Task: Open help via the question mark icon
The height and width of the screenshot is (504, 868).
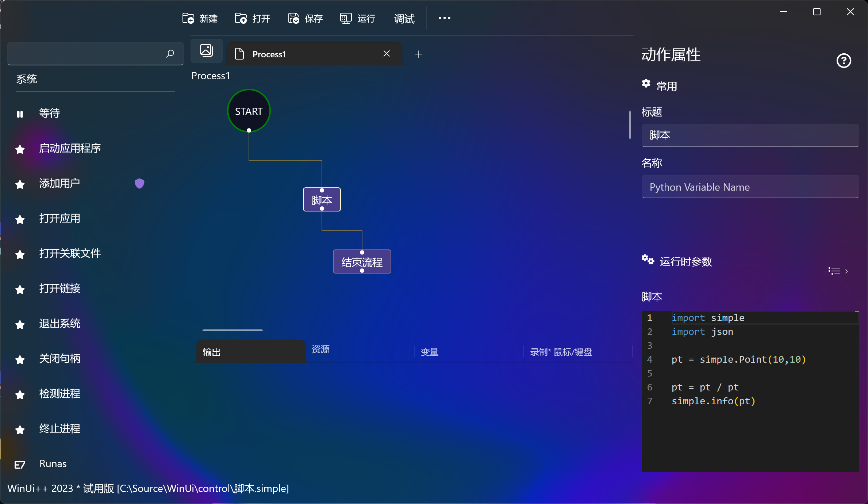Action: pos(844,60)
